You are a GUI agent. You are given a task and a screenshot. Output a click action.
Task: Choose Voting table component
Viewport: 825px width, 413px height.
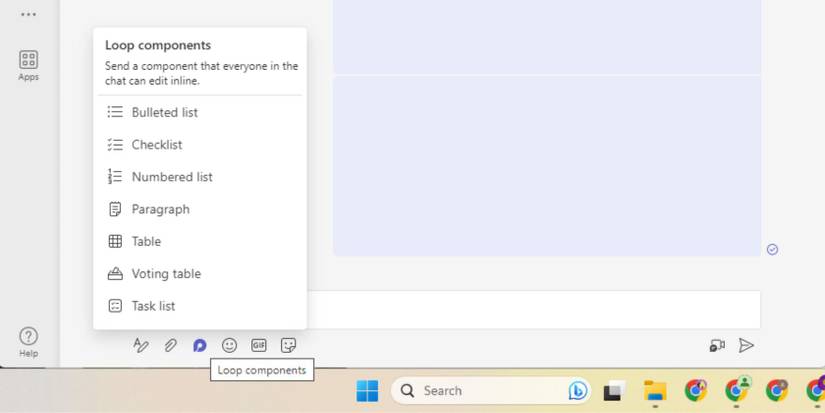coord(200,274)
